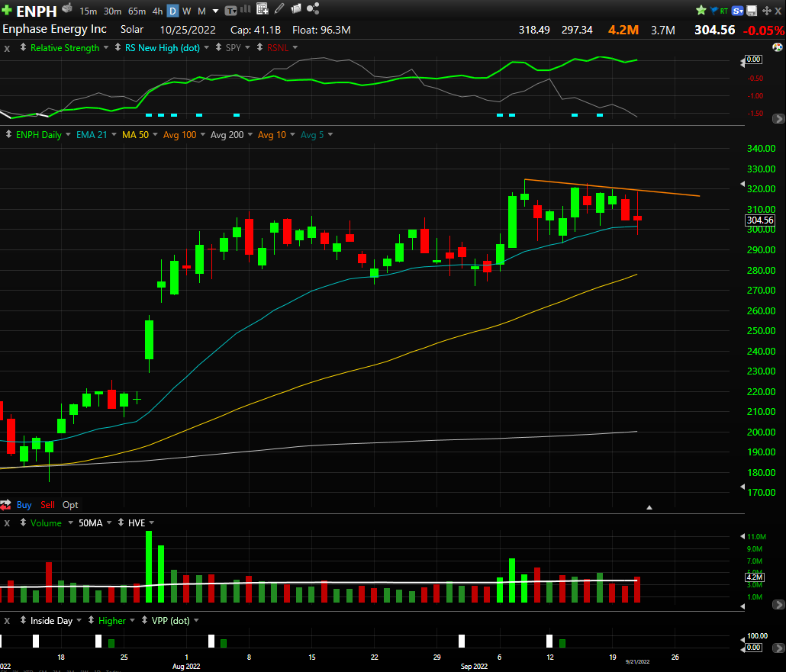Expand the Relative Strength indicator dropdown
The height and width of the screenshot is (672, 786).
[x=106, y=47]
